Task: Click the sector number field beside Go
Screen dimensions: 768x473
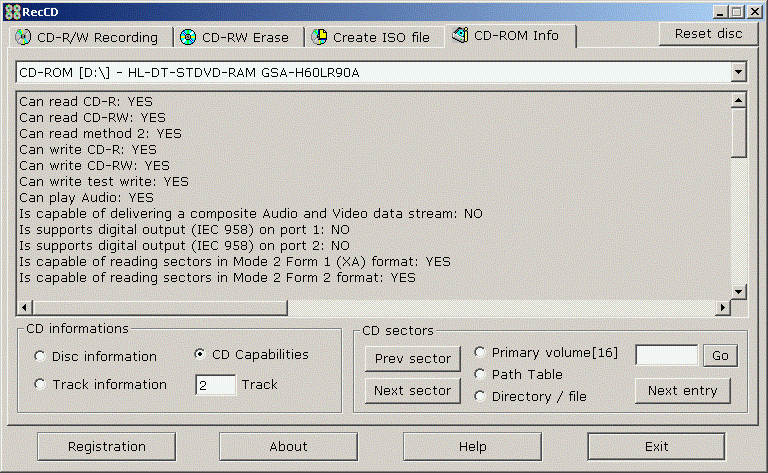Action: pos(666,356)
